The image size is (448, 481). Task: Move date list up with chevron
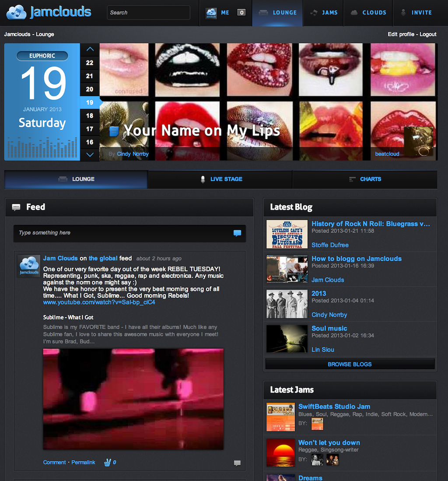90,49
